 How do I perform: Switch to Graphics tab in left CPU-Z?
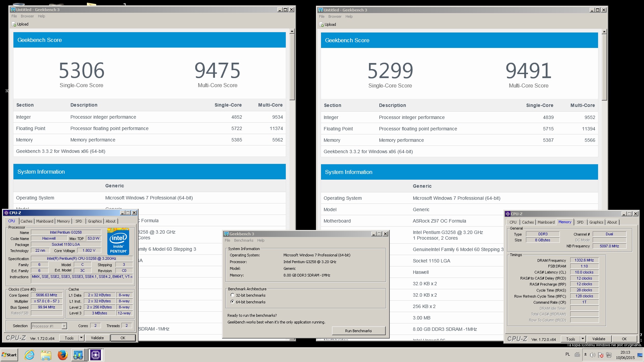point(95,221)
